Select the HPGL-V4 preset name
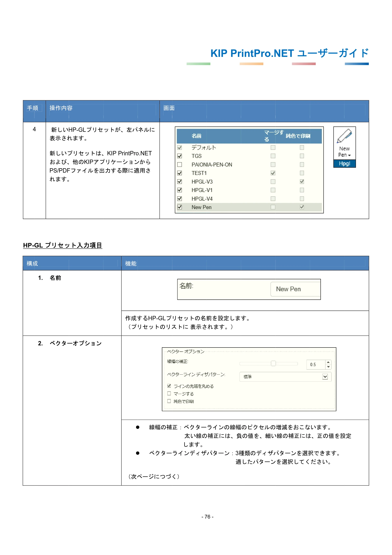The height and width of the screenshot is (555, 392). pos(202,199)
